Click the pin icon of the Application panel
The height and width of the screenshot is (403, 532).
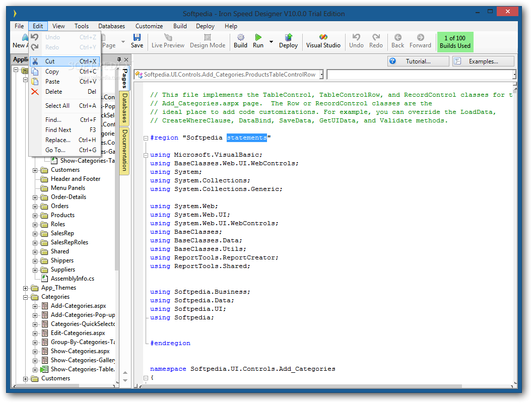click(119, 60)
